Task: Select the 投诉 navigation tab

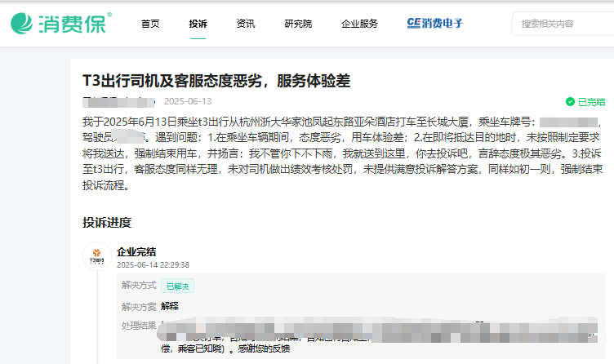Action: pyautogui.click(x=198, y=24)
